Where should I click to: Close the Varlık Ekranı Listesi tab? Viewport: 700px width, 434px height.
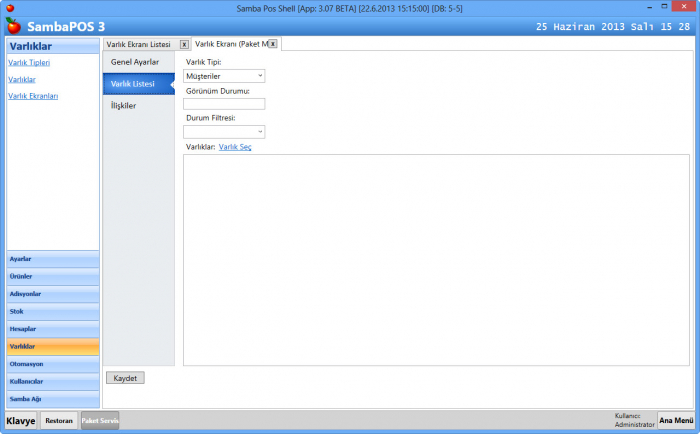184,44
